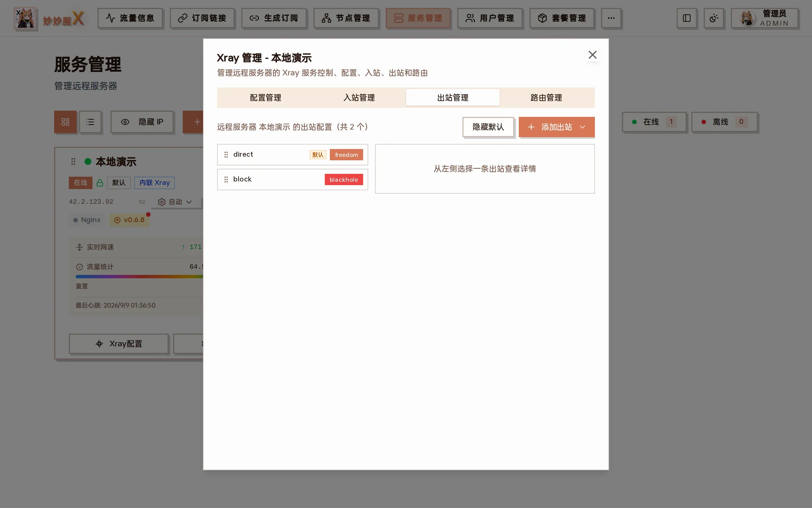Click the green lock icon
Image resolution: width=812 pixels, height=508 pixels.
pyautogui.click(x=100, y=183)
